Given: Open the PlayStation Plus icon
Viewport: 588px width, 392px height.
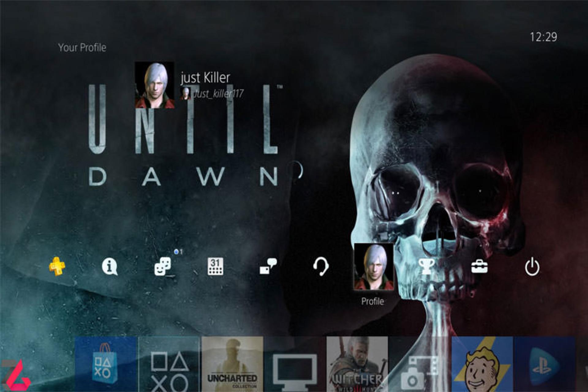Looking at the screenshot, I should click(57, 267).
